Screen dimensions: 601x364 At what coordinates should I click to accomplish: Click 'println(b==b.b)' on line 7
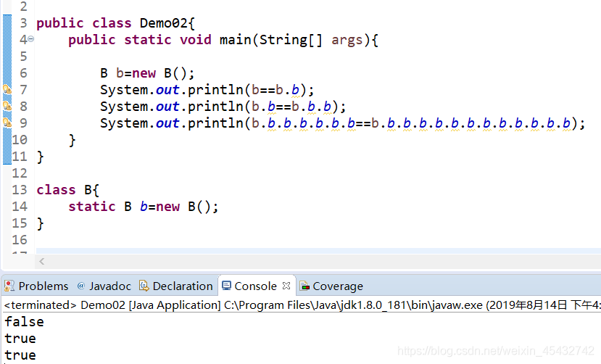tap(246, 90)
